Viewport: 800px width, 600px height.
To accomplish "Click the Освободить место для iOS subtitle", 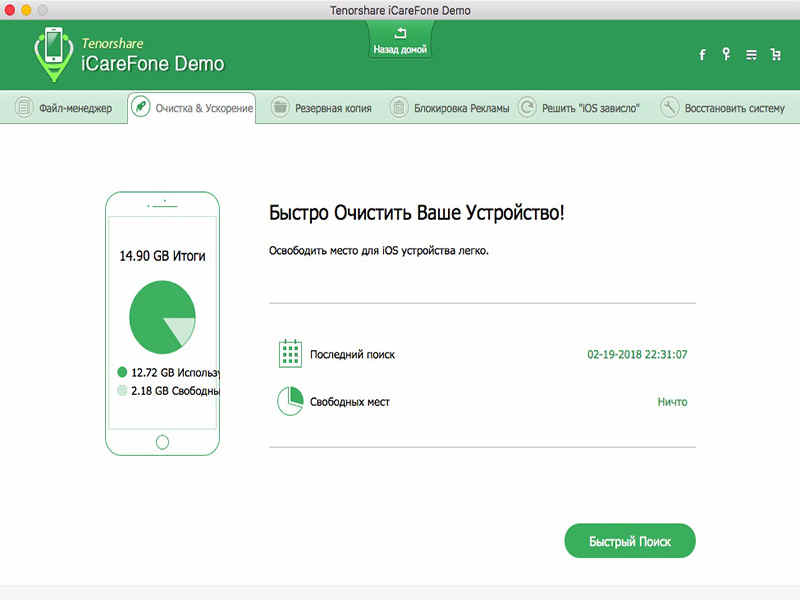I will point(379,251).
